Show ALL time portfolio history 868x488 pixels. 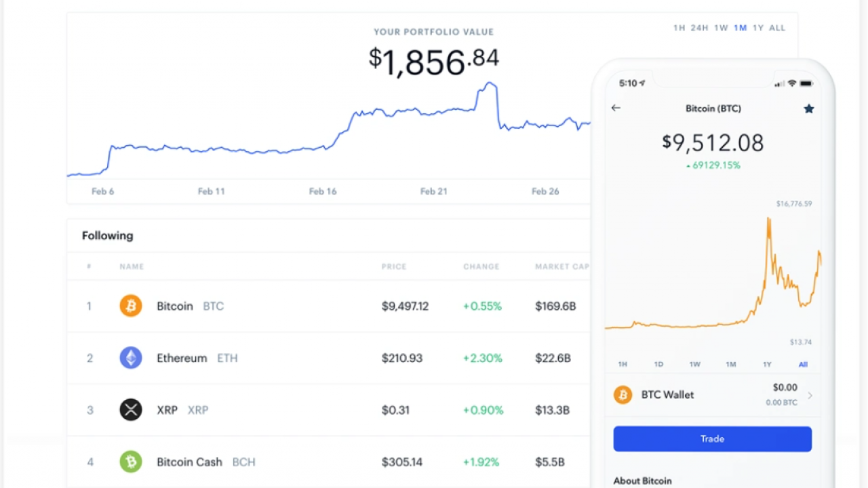777,28
